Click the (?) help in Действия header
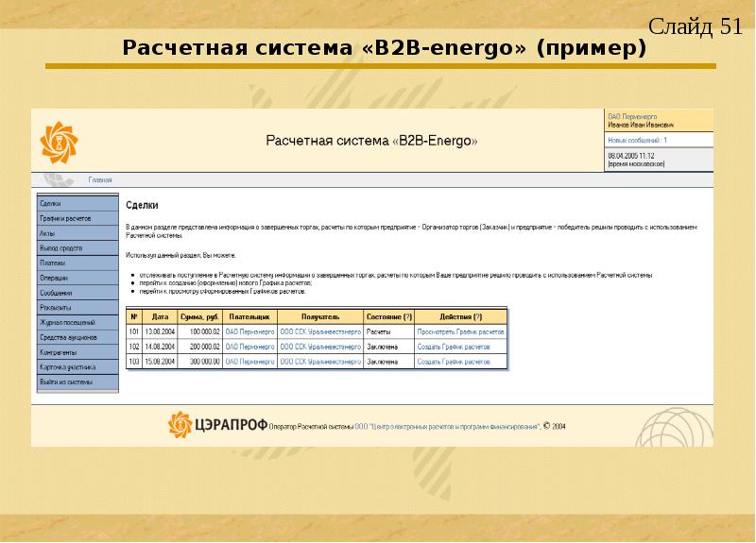 (477, 317)
